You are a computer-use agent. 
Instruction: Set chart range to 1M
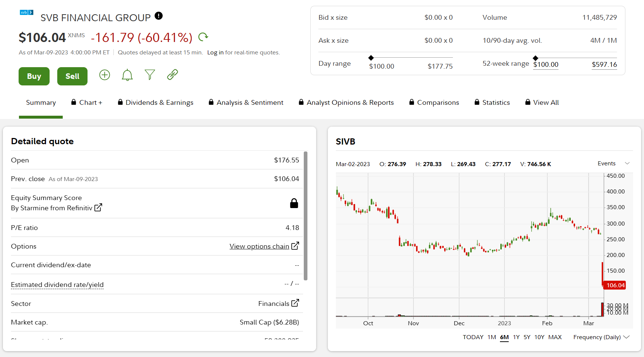[492, 337]
